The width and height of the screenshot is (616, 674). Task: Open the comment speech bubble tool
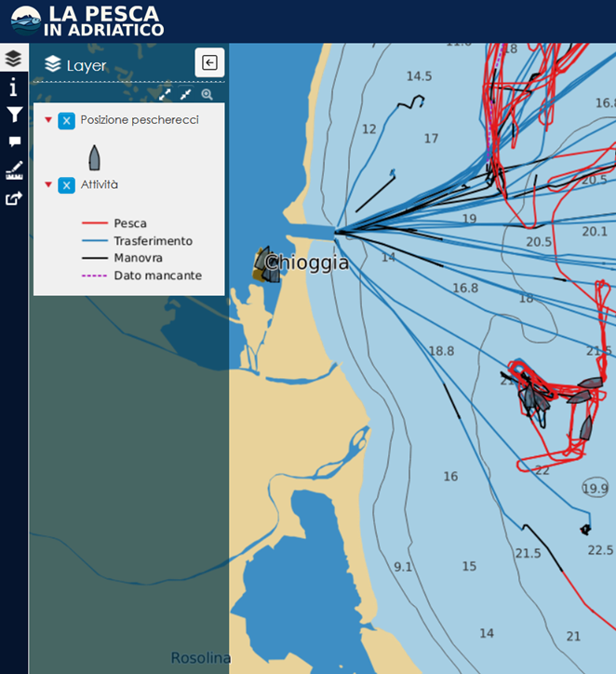[15, 142]
